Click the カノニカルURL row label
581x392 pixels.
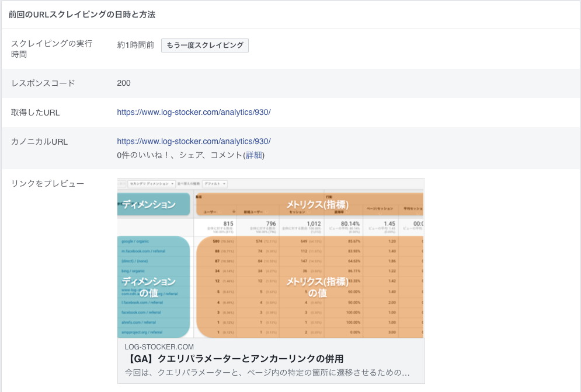(39, 142)
